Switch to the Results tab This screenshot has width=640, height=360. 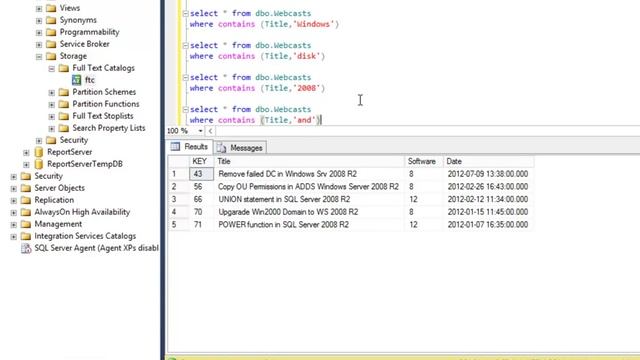click(190, 147)
